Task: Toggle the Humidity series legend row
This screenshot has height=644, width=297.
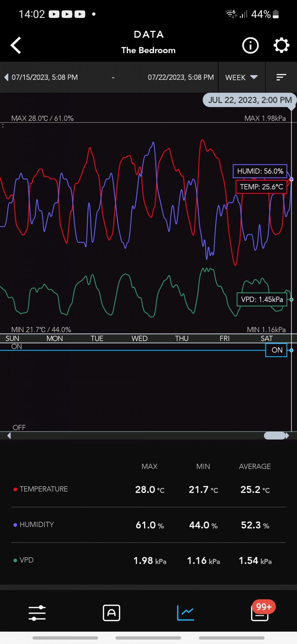Action: coord(37,525)
